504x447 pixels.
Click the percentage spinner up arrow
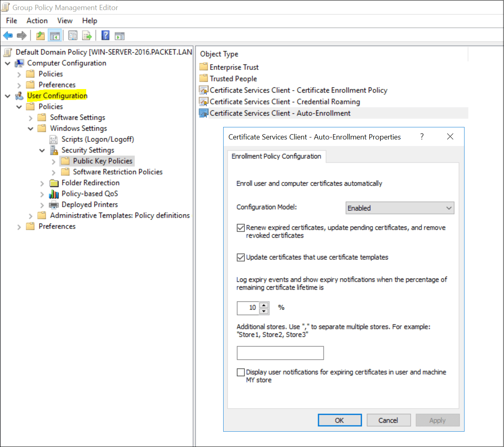click(264, 306)
